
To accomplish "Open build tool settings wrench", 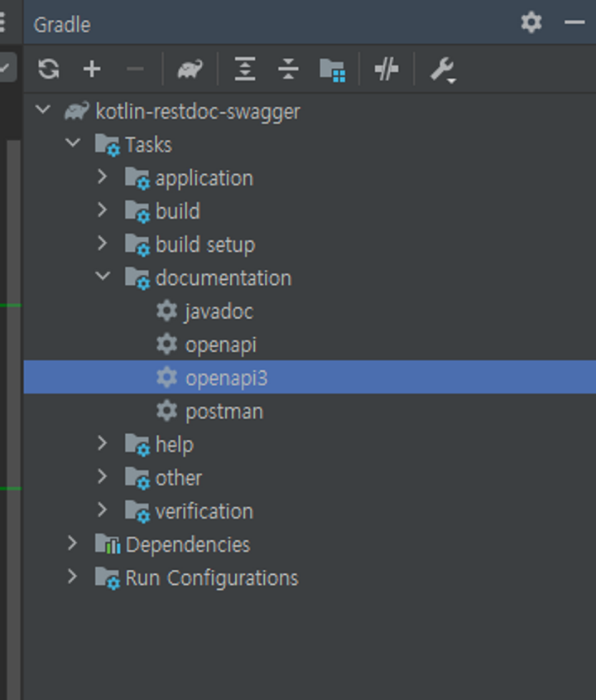I will pos(443,70).
